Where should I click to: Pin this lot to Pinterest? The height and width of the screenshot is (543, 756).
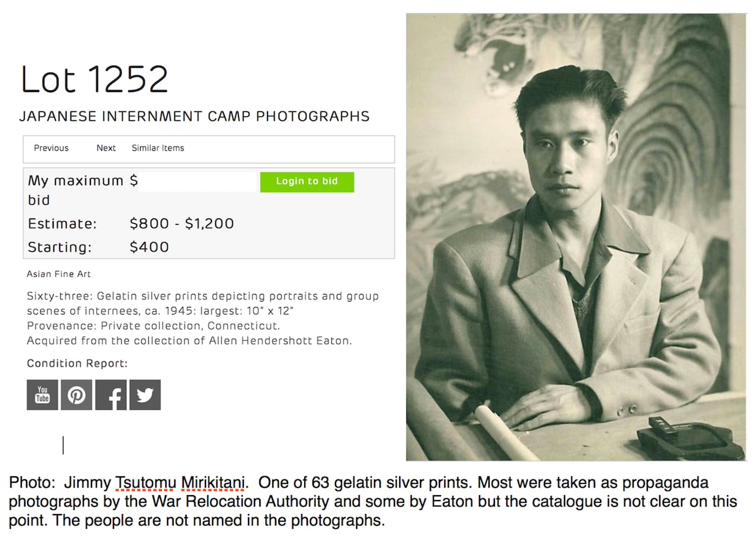coord(76,394)
